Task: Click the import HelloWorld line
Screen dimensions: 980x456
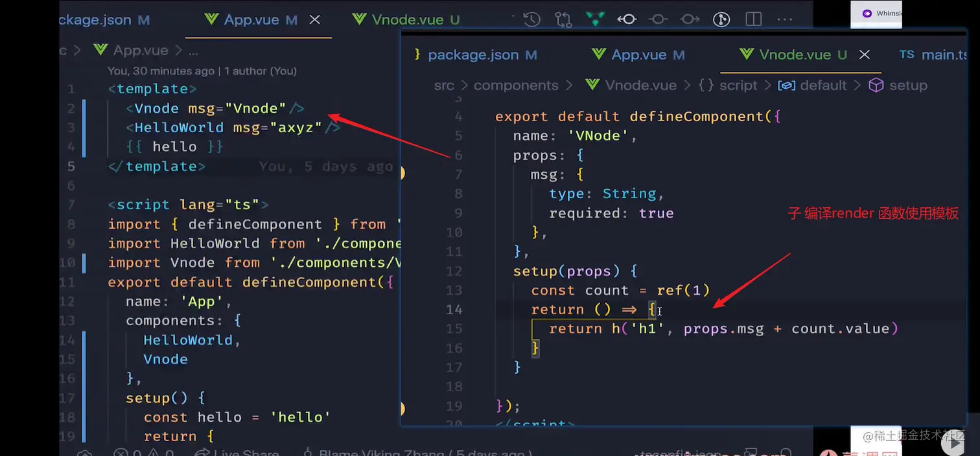Action: (x=255, y=244)
